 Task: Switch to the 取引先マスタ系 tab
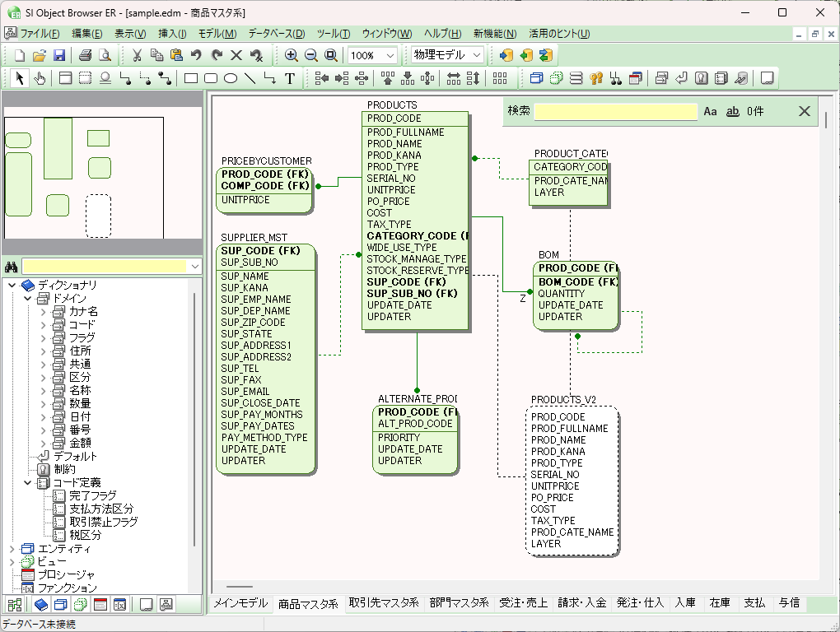click(x=384, y=603)
